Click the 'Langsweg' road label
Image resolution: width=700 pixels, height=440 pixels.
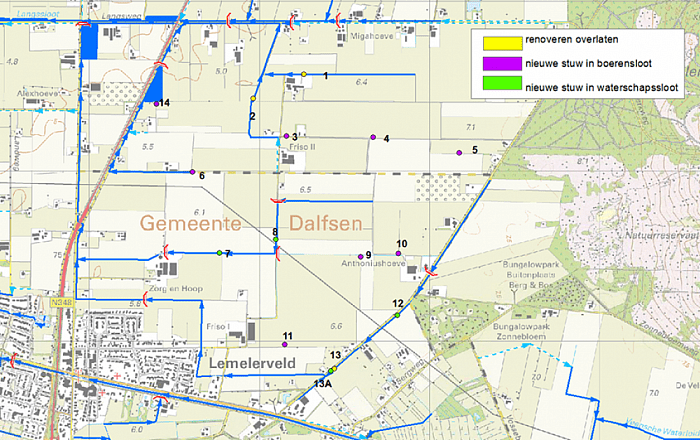point(121,17)
